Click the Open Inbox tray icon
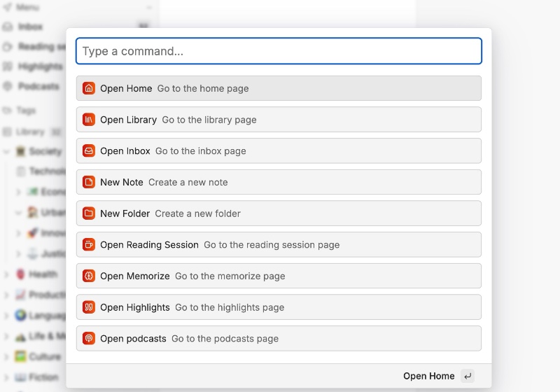 [89, 150]
